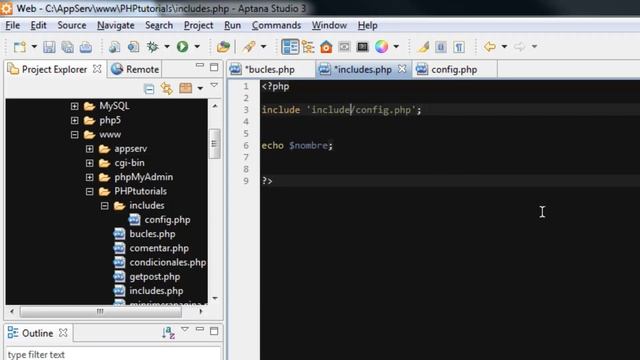Open the Commands menu
This screenshot has width=640, height=360.
pos(276,25)
